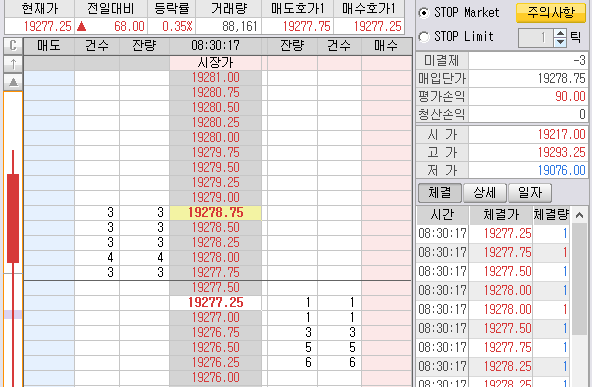Click the 매도호가1 value 19277.75
This screenshot has width=592, height=387.
(x=307, y=26)
